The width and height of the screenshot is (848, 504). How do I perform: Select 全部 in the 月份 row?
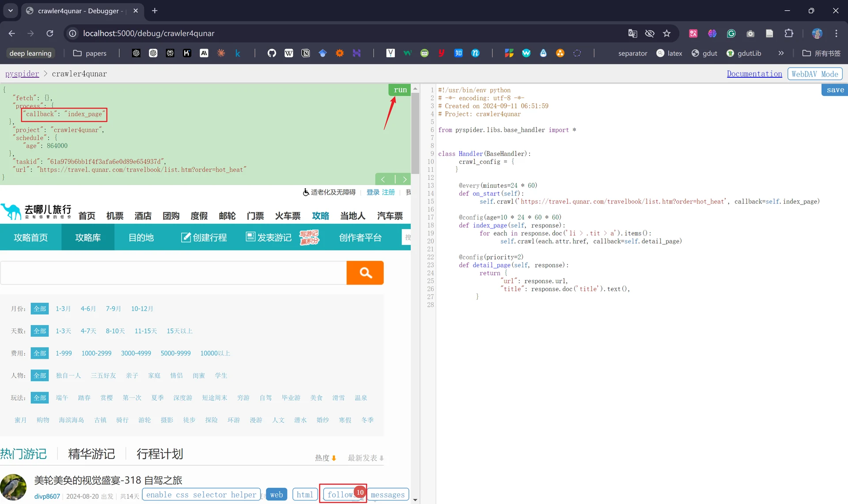pos(40,308)
